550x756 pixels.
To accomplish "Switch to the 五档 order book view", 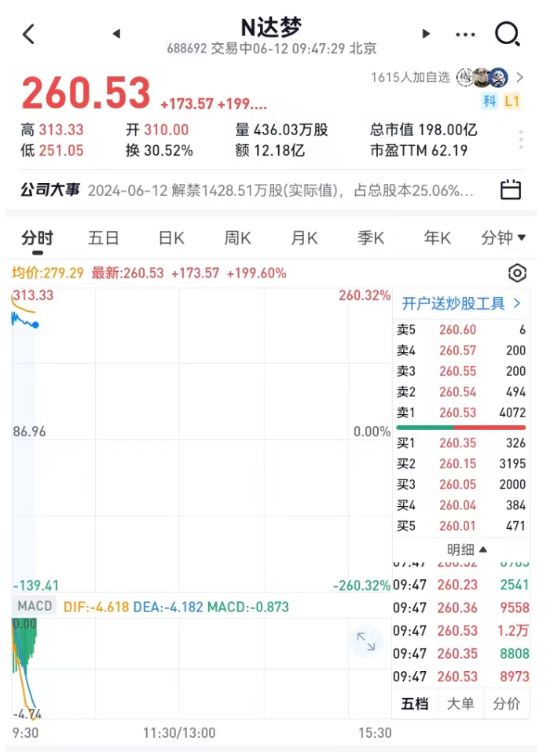I will point(415,703).
